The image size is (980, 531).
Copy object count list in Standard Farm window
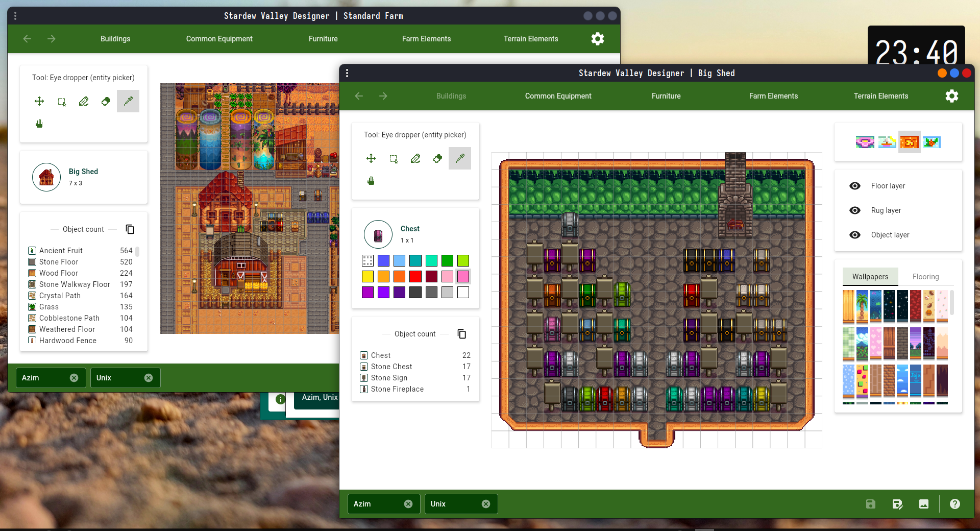[130, 229]
